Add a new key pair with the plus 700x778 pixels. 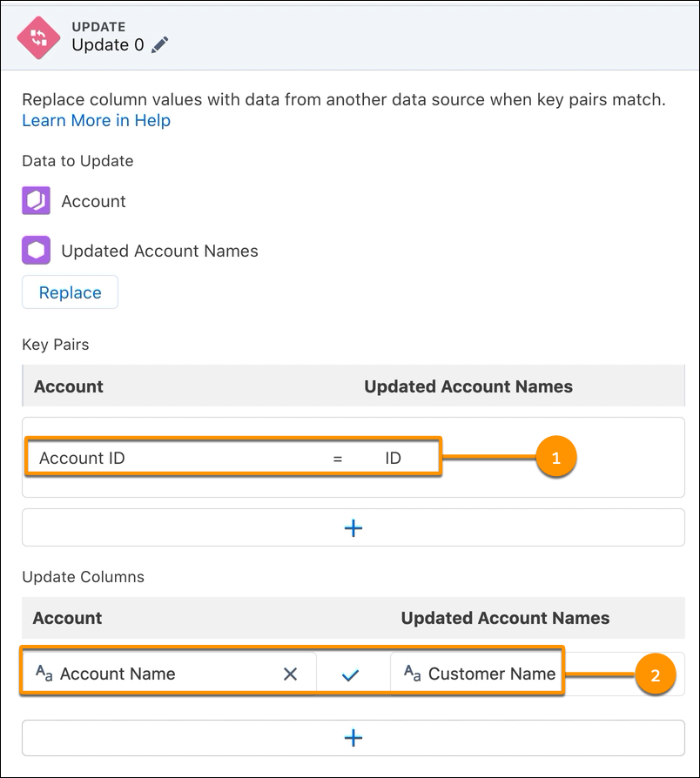point(353,528)
